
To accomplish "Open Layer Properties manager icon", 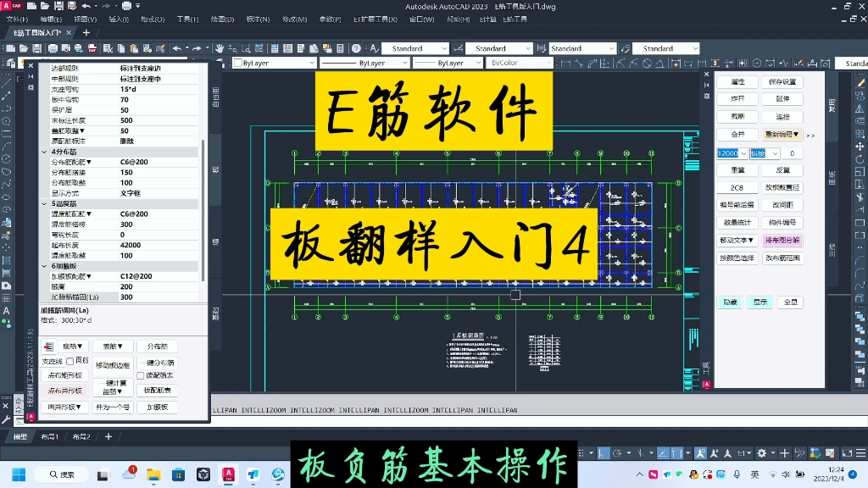I will click(x=10, y=63).
